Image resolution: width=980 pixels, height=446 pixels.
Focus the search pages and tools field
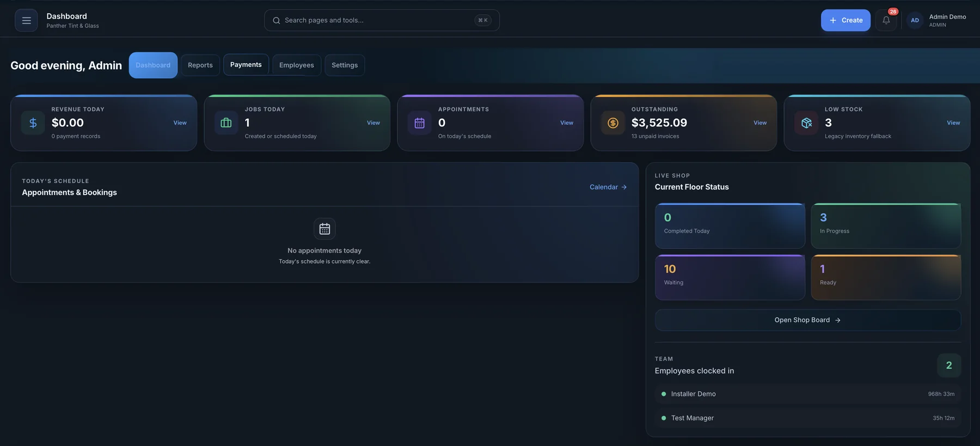(x=382, y=20)
